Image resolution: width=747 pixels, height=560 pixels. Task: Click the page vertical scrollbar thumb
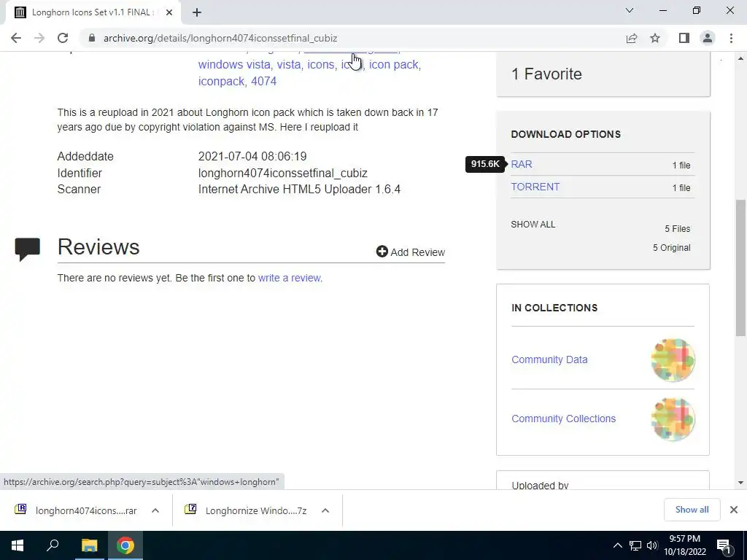point(741,267)
